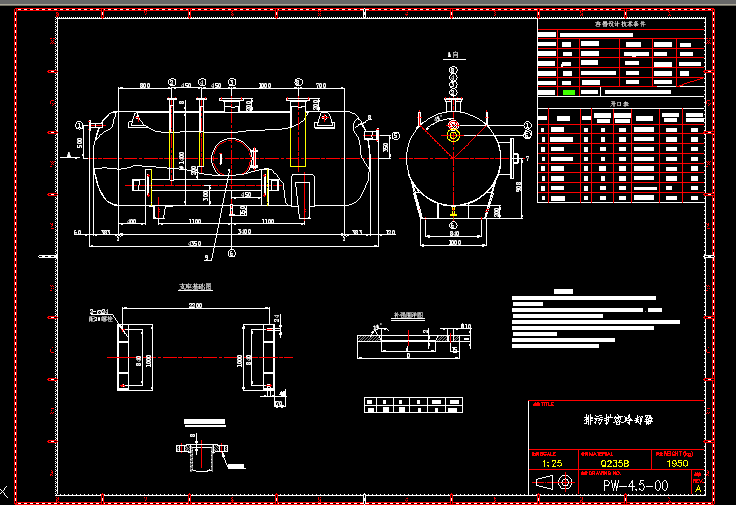Click the small table below the pad detail
The height and width of the screenshot is (505, 736).
[x=415, y=404]
